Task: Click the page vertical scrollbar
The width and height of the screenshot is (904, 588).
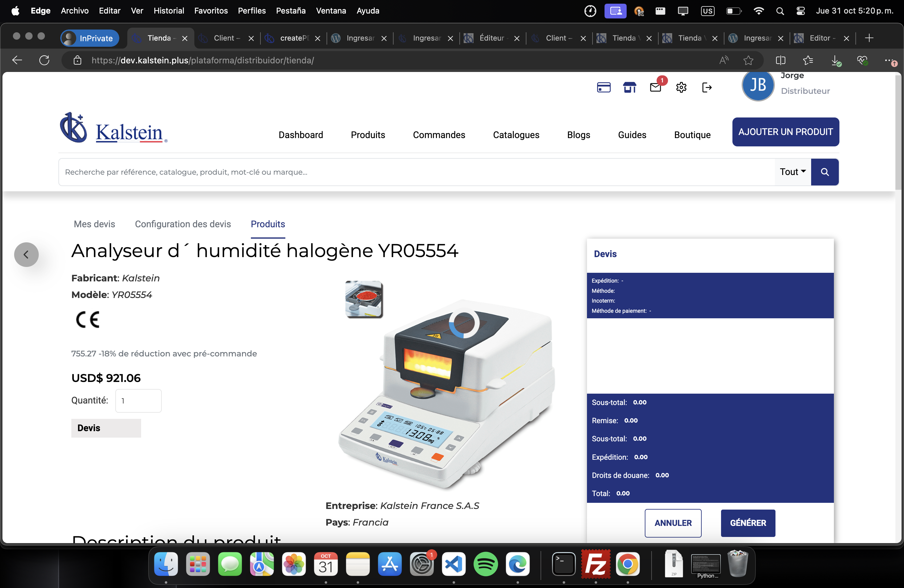Action: tap(898, 133)
